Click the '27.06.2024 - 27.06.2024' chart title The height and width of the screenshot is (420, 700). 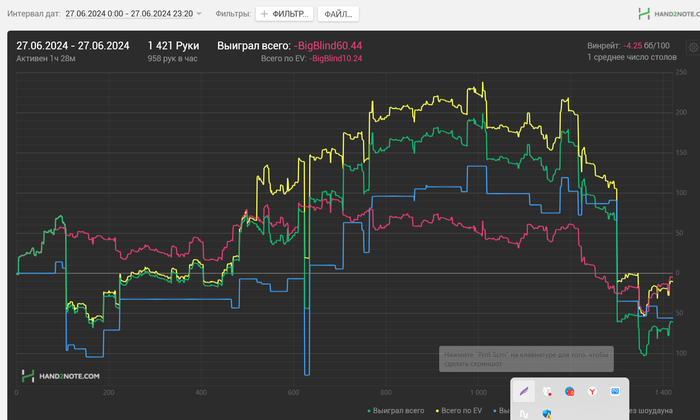pos(73,46)
